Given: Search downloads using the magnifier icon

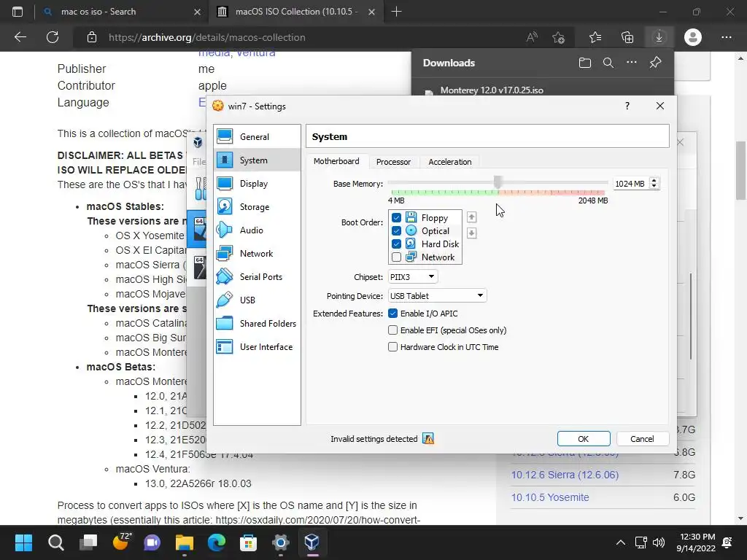Looking at the screenshot, I should tap(608, 63).
